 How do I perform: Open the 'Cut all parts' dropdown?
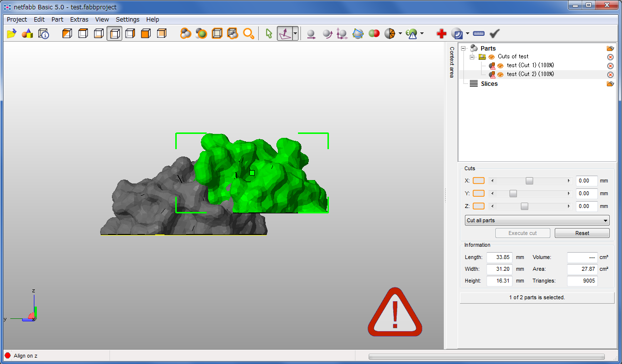coord(537,220)
